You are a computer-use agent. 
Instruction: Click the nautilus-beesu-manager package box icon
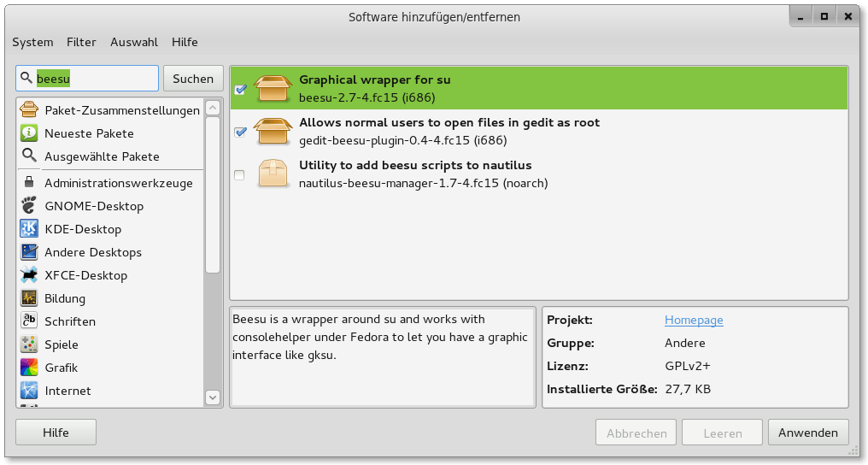click(x=273, y=174)
